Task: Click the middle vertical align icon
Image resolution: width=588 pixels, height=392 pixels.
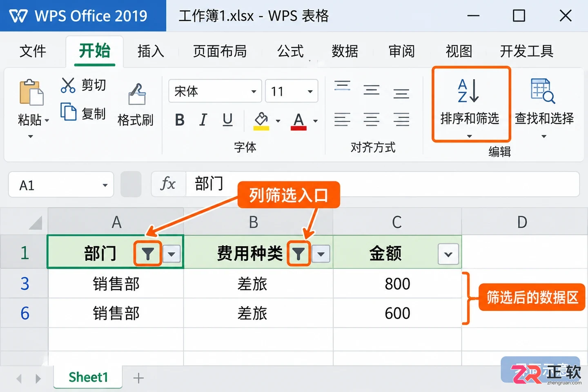Action: (x=372, y=90)
